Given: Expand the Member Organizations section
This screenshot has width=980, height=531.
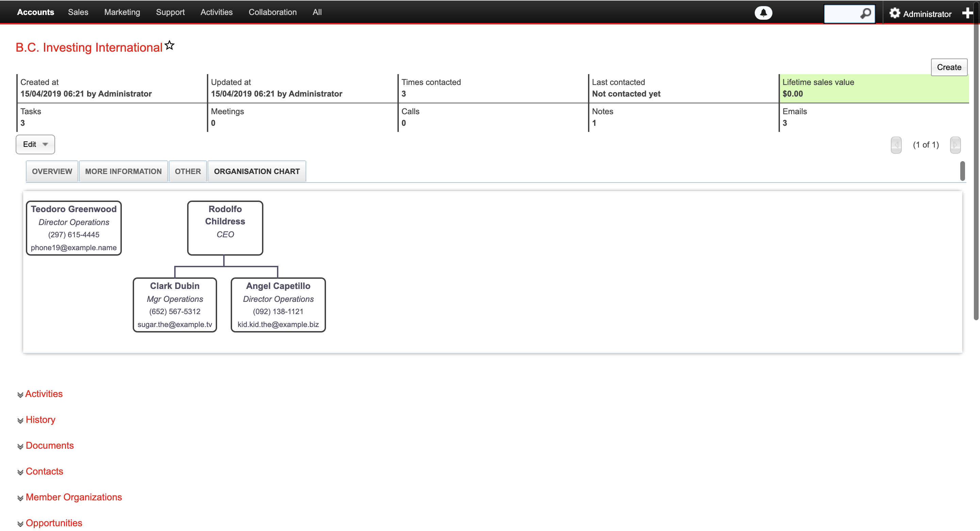Looking at the screenshot, I should [73, 497].
